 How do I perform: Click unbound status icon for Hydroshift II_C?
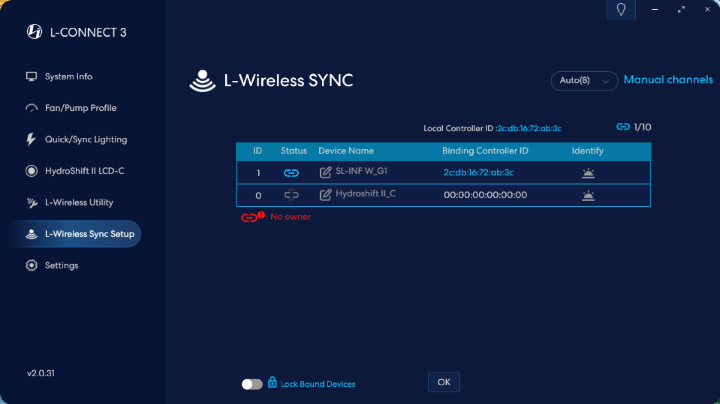[292, 195]
